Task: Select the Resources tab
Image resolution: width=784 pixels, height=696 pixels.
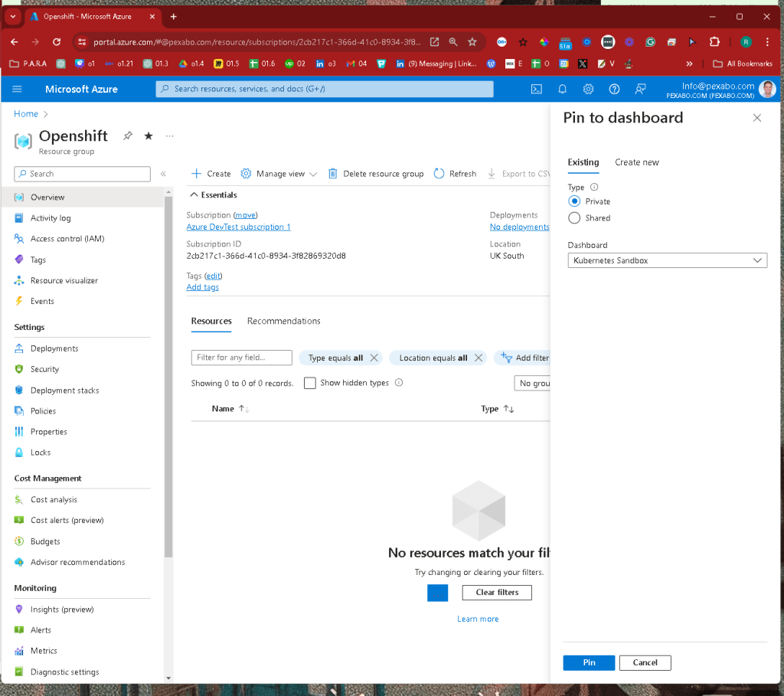Action: (211, 321)
